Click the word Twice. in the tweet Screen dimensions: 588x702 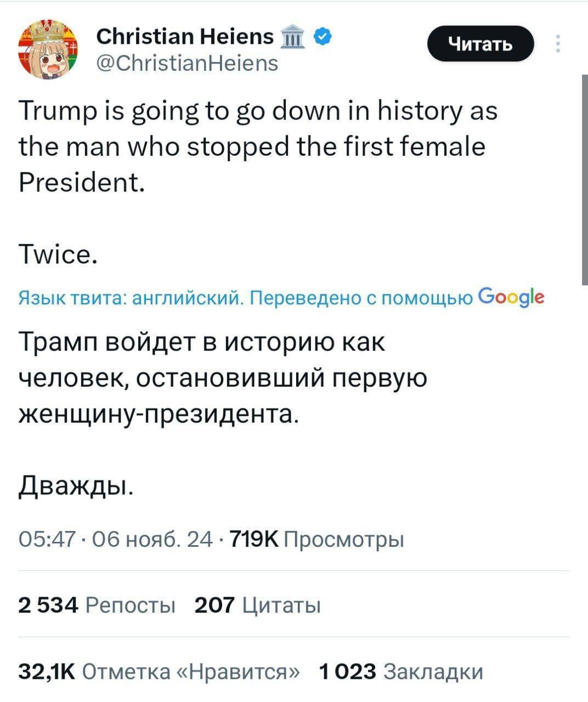[x=59, y=254]
